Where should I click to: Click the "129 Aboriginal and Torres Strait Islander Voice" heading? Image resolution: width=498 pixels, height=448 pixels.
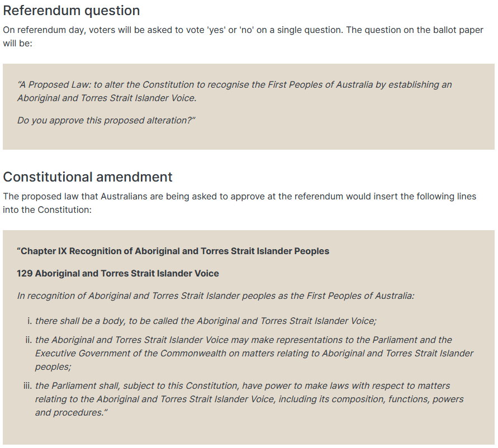coord(118,274)
